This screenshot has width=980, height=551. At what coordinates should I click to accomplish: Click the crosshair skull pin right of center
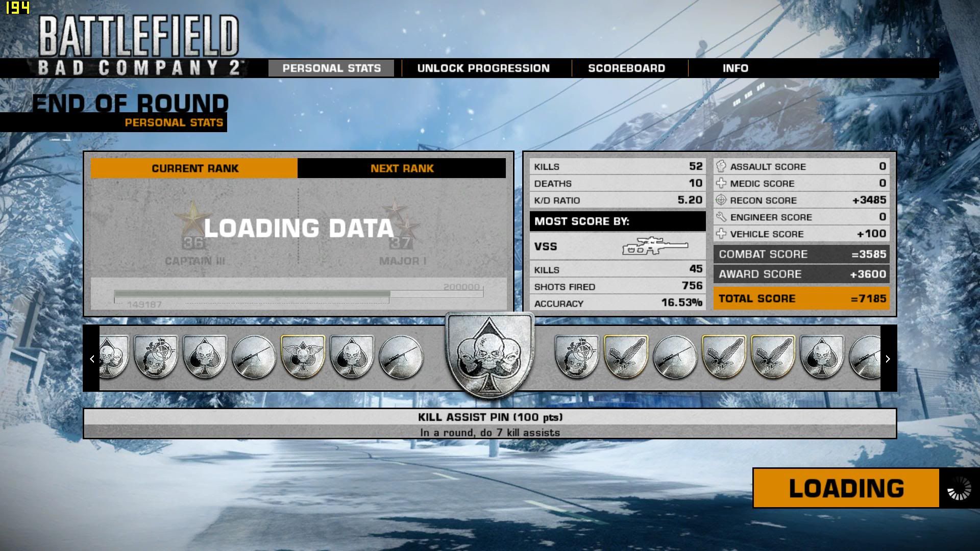(577, 357)
